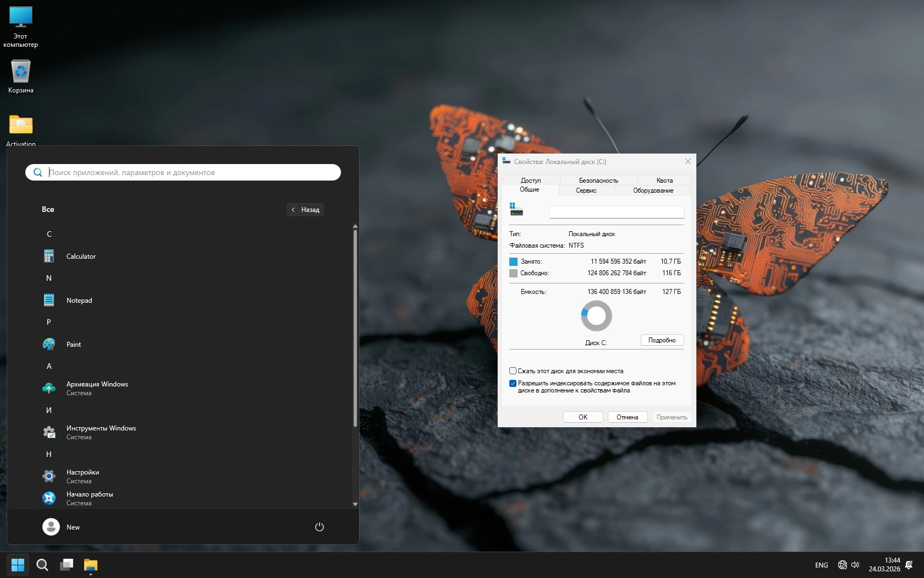Viewport: 924px width, 578px height.
Task: Switch to the Безопасность tab
Action: point(598,181)
